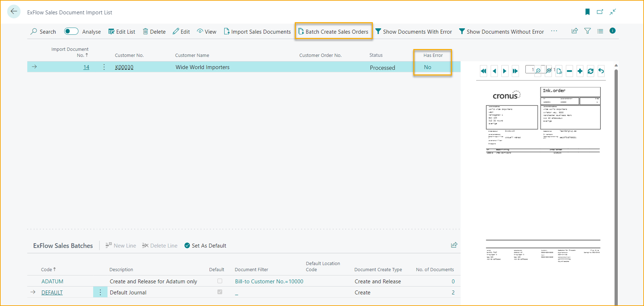Open the filter pane funnel icon
644x306 pixels.
click(x=587, y=31)
